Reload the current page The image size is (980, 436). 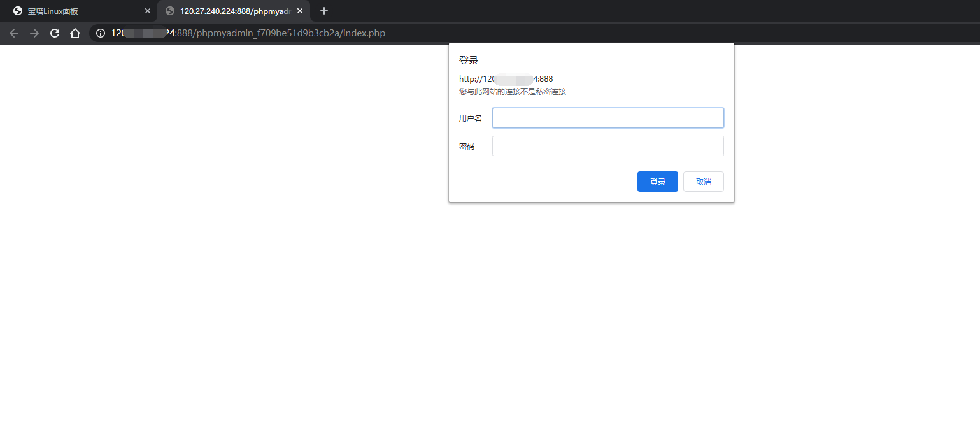(x=55, y=33)
